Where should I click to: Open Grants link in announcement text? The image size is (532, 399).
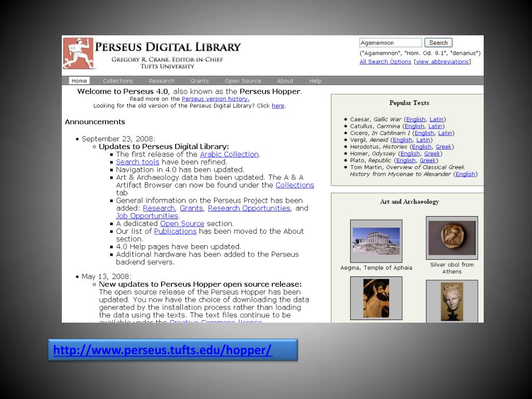coord(191,208)
